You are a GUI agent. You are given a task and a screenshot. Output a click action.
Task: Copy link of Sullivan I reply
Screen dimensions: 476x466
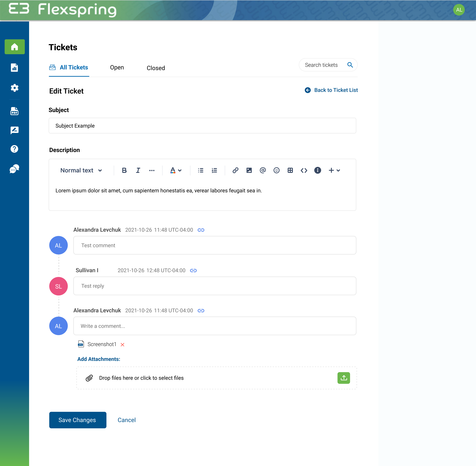193,270
